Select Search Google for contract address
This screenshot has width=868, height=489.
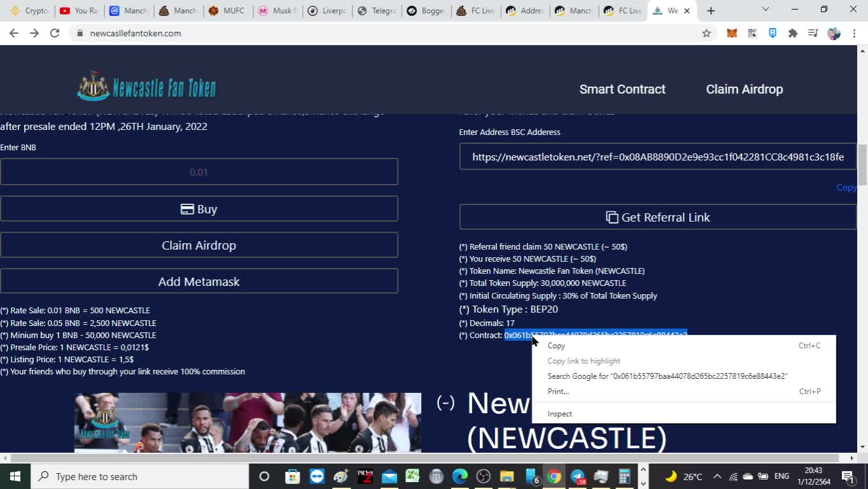(683, 376)
